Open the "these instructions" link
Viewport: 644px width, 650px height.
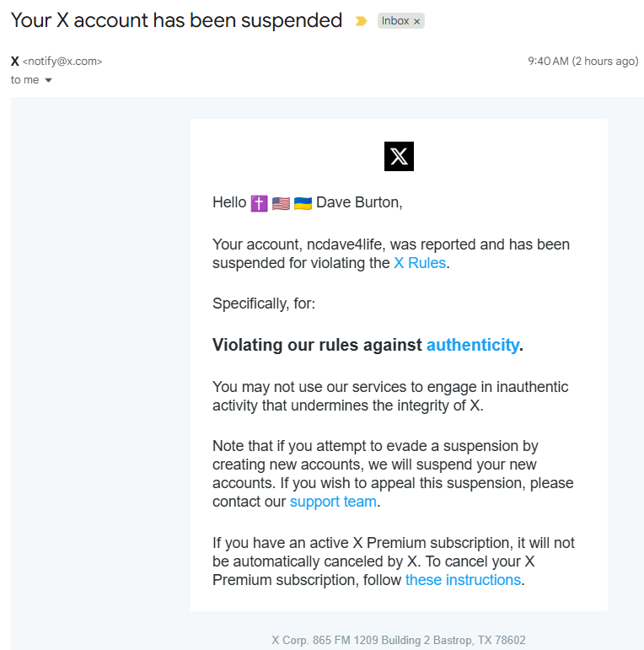463,580
